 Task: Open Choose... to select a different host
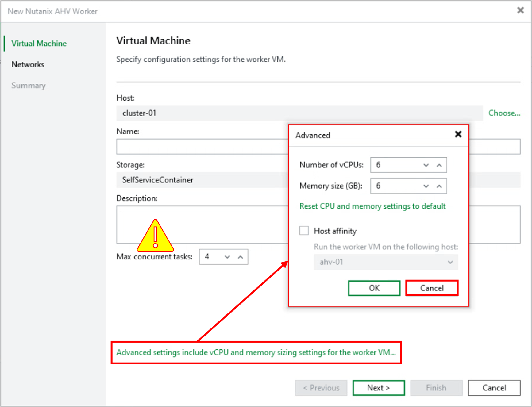pos(504,113)
